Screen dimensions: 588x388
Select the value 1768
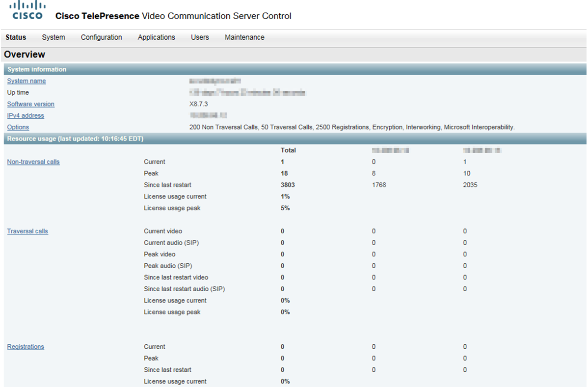click(x=379, y=185)
